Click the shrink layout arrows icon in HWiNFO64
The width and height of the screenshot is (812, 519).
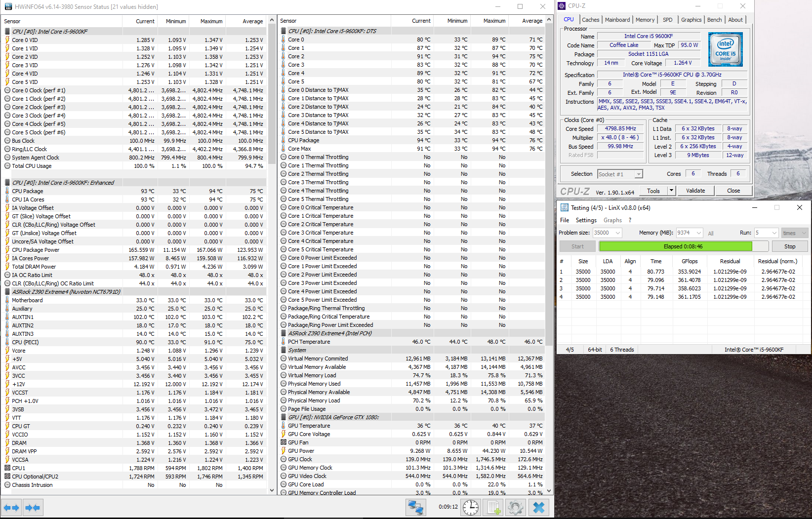click(33, 507)
